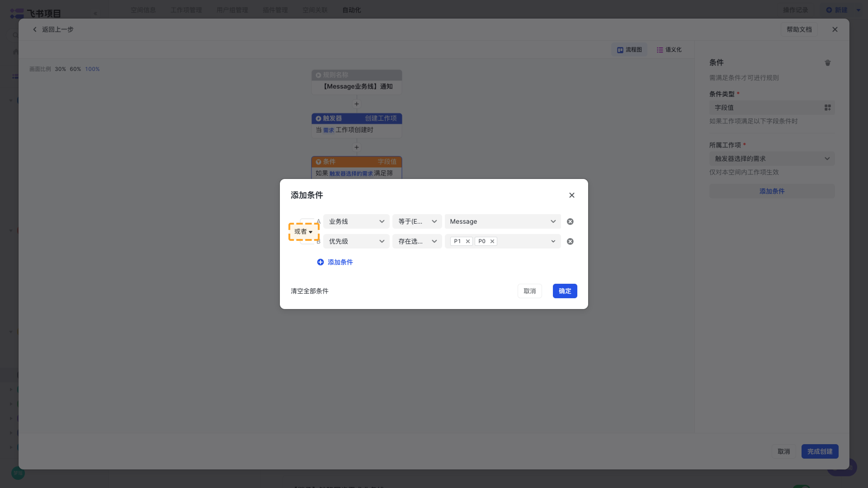Open the 插件管理 tab
868x488 pixels.
(x=275, y=10)
